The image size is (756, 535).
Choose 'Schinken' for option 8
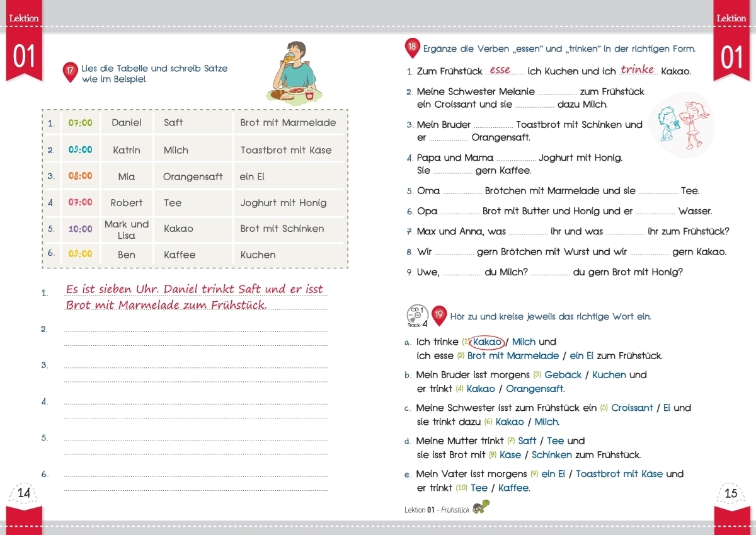pyautogui.click(x=552, y=455)
